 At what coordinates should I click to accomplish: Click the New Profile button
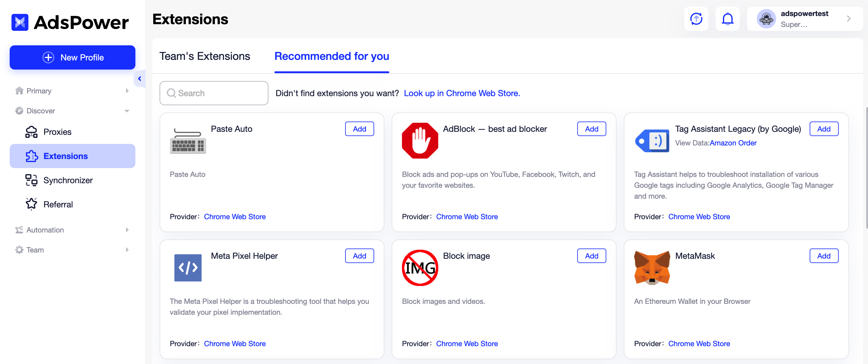point(73,57)
